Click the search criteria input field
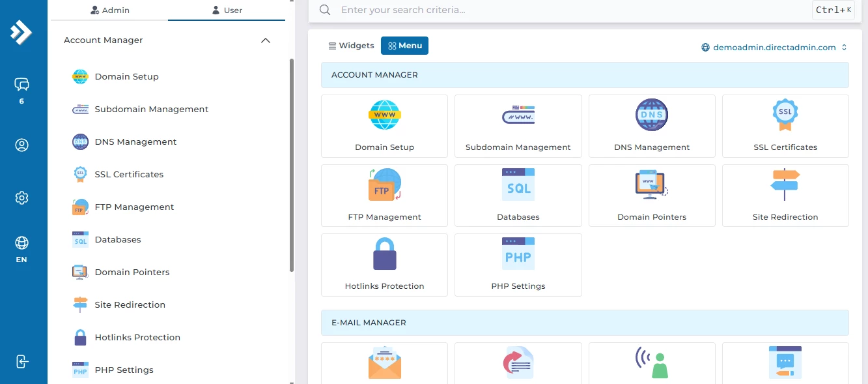868x384 pixels. (573, 10)
